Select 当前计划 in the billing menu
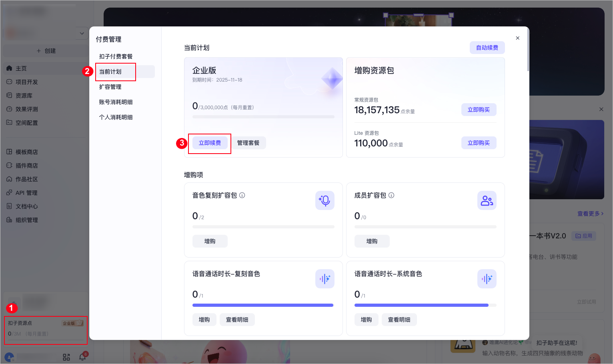The width and height of the screenshot is (613, 364). pyautogui.click(x=125, y=72)
